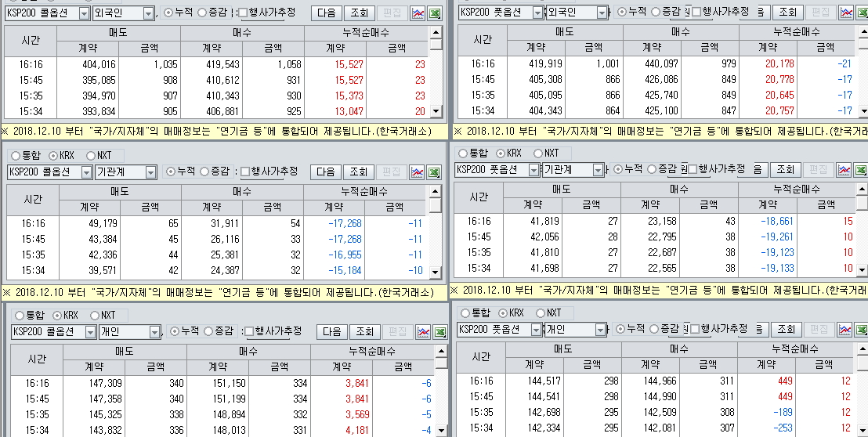868x437 pixels.
Task: Export put option 기관계 table to Excel
Action: (861, 170)
